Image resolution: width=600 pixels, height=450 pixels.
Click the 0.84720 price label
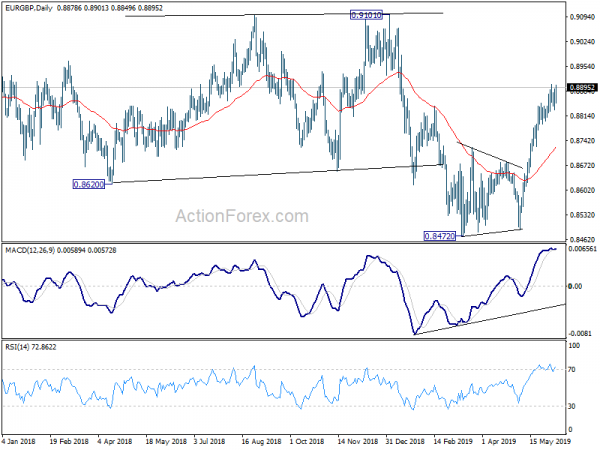pos(440,236)
